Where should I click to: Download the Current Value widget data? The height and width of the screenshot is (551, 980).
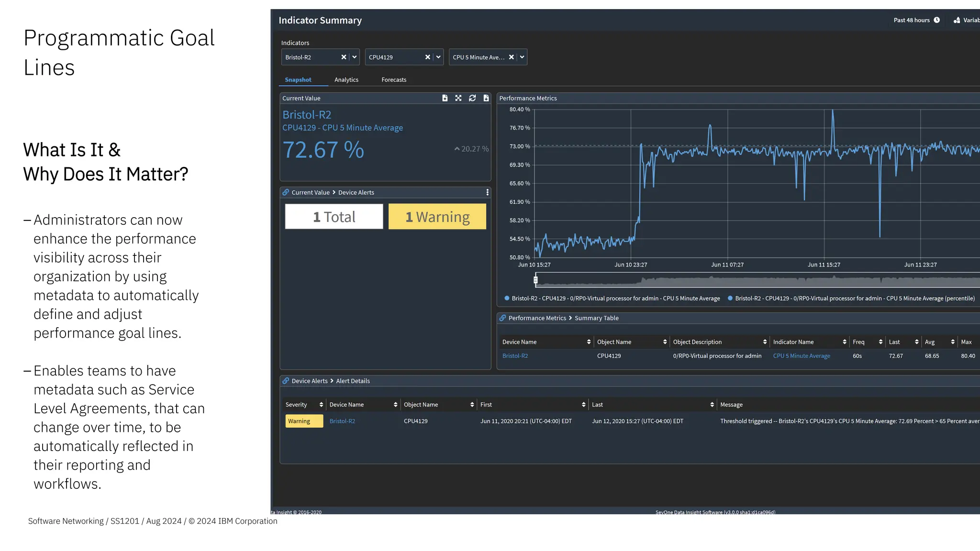click(x=486, y=98)
